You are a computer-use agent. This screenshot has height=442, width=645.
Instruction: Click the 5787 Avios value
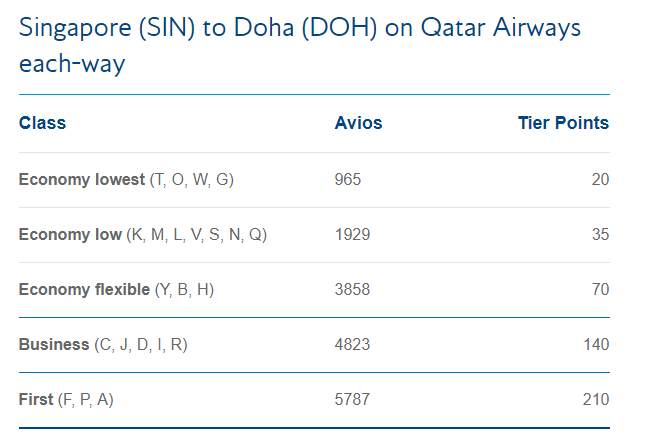353,400
